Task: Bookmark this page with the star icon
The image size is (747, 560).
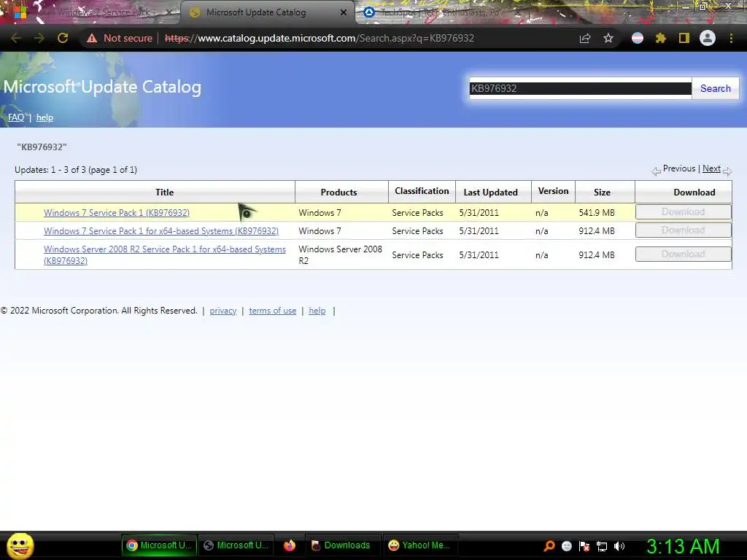Action: 608,38
